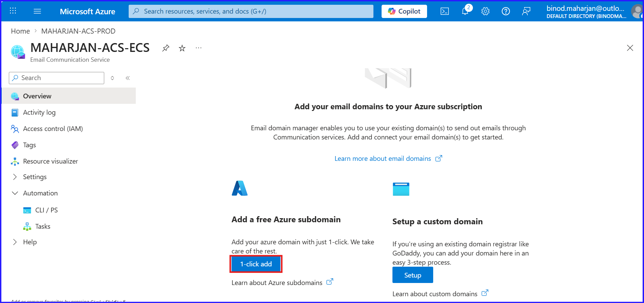Open external link icon beside Learn more about email domains
This screenshot has width=644, height=303.
(439, 158)
